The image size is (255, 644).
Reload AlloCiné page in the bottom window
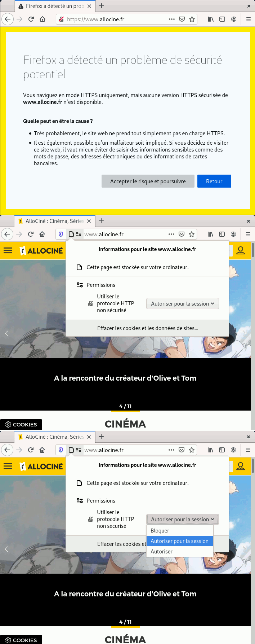tap(31, 450)
